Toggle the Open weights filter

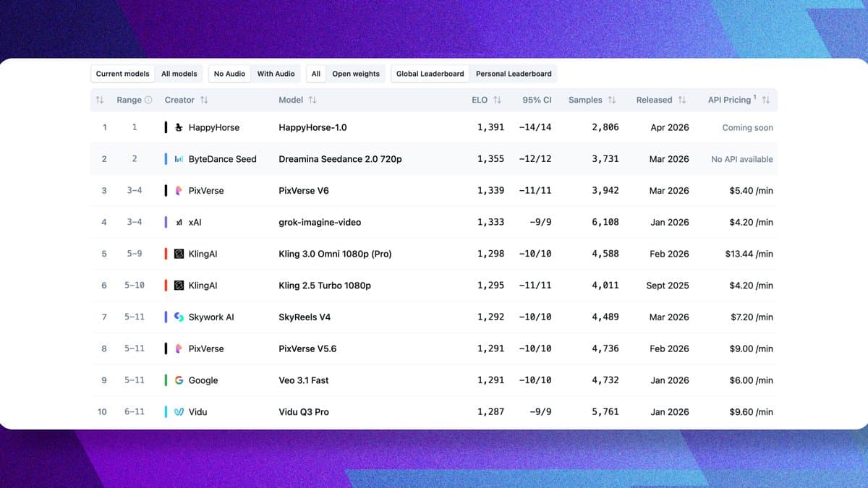(356, 73)
